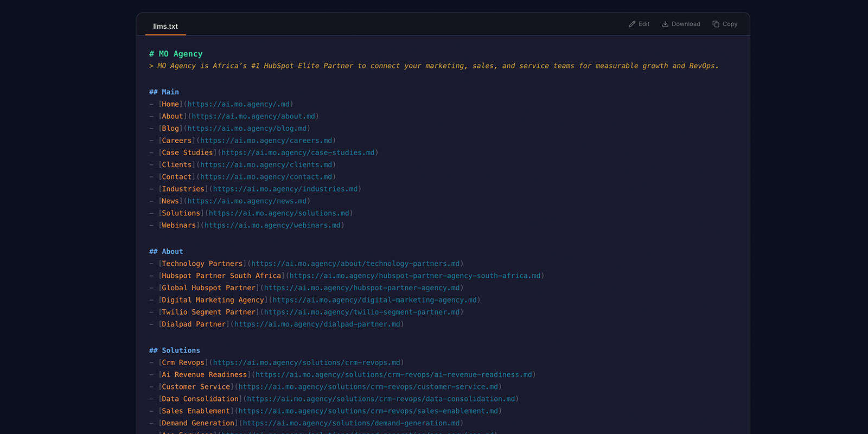868x434 pixels.
Task: Click the Technology Partners link row
Action: tap(307, 264)
